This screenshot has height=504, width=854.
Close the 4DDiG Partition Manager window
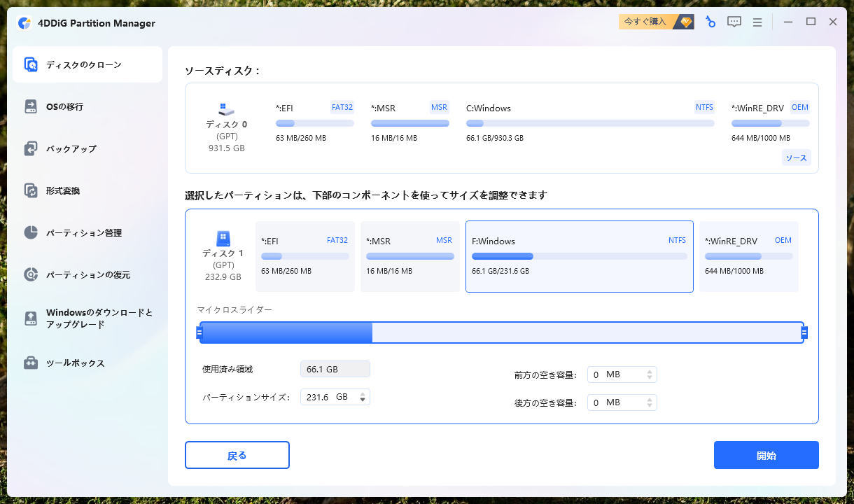click(x=833, y=22)
